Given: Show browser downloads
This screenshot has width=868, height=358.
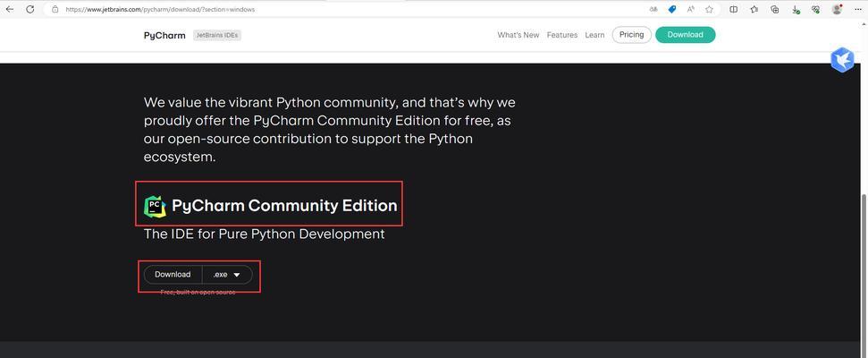Looking at the screenshot, I should [x=796, y=10].
